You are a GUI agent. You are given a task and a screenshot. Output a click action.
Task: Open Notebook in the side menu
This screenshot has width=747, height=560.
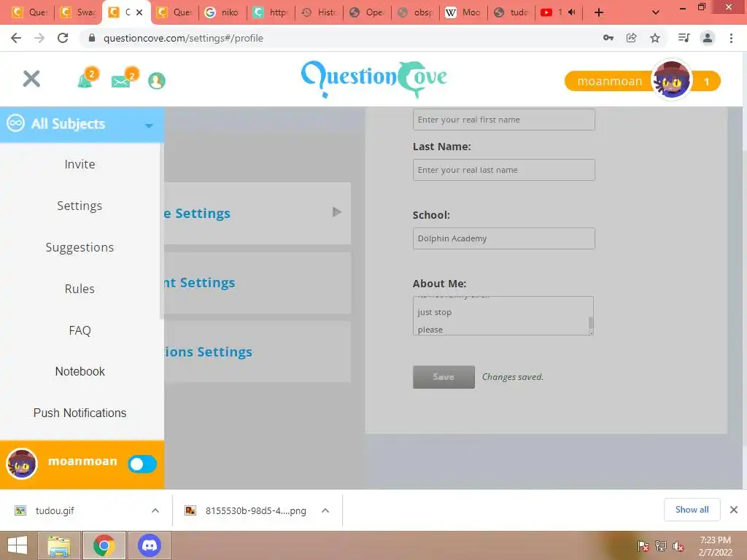click(80, 371)
